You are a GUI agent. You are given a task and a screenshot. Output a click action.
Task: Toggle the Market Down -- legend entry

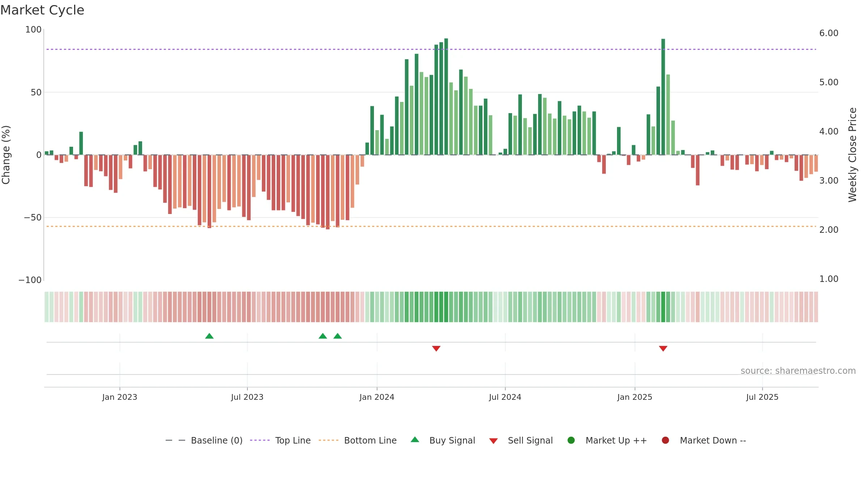pos(704,440)
